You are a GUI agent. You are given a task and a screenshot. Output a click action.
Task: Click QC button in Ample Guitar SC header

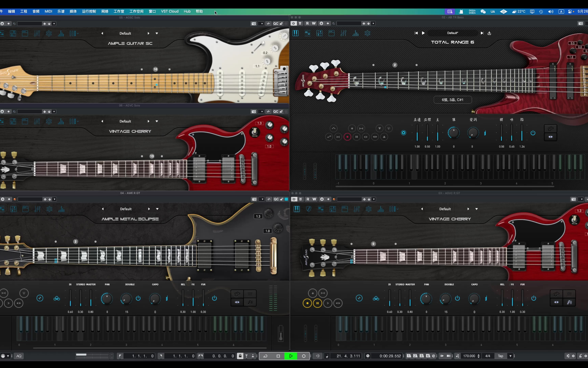coord(276,24)
